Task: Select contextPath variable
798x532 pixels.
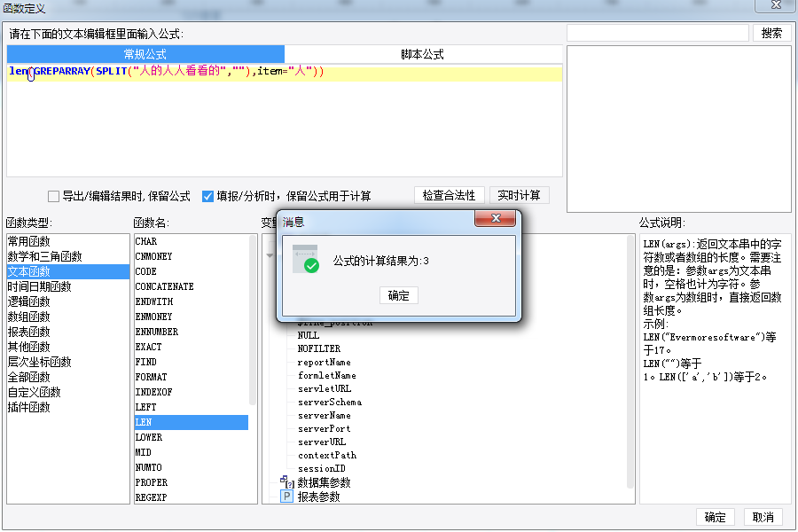Action: pos(327,455)
